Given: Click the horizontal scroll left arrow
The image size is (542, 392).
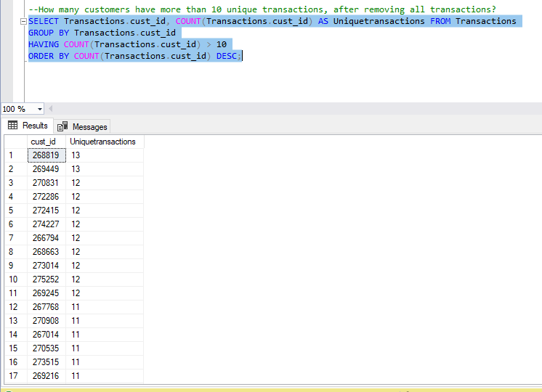Looking at the screenshot, I should coord(50,109).
